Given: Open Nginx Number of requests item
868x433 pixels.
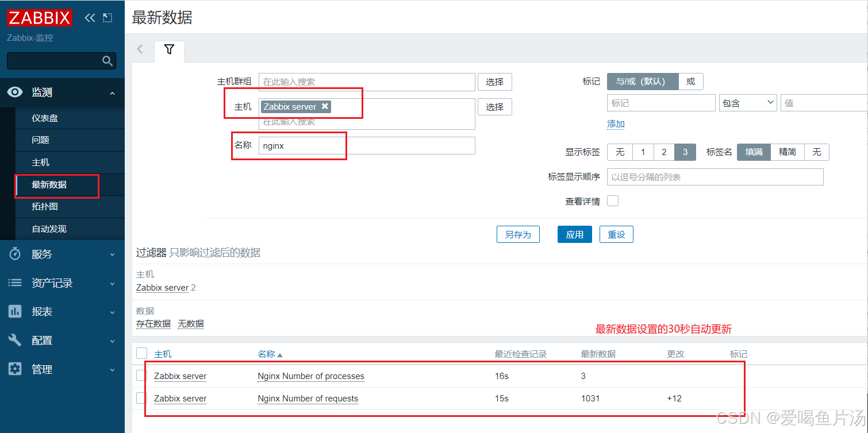Looking at the screenshot, I should point(308,399).
